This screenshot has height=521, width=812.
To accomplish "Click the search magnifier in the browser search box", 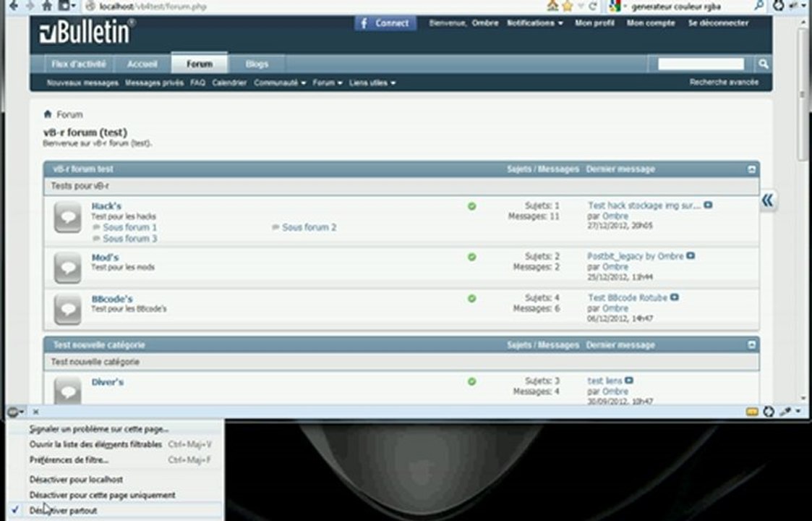I will click(759, 7).
